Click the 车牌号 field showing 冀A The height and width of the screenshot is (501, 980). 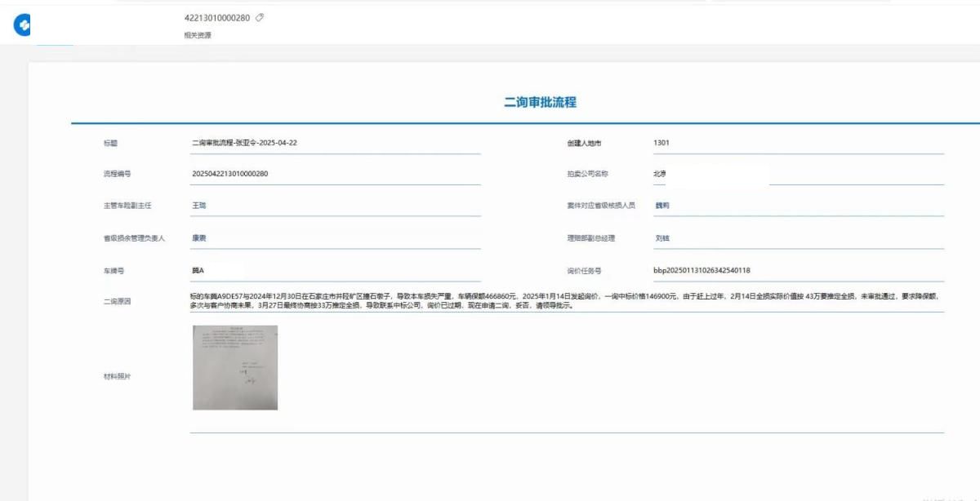pos(198,270)
